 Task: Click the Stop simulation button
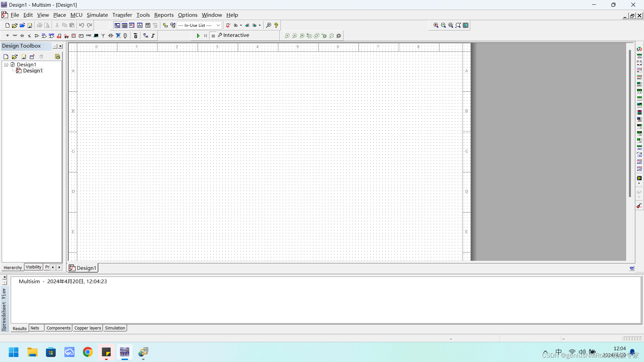pos(213,36)
